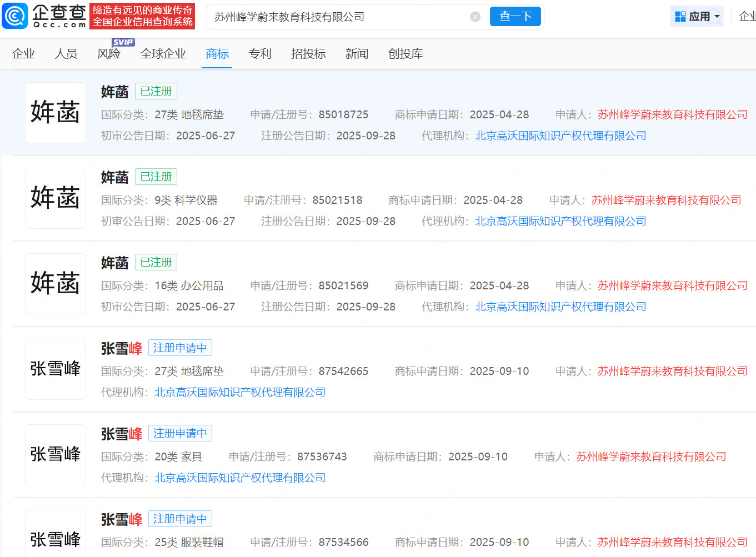Open the 人员 section

[x=66, y=54]
